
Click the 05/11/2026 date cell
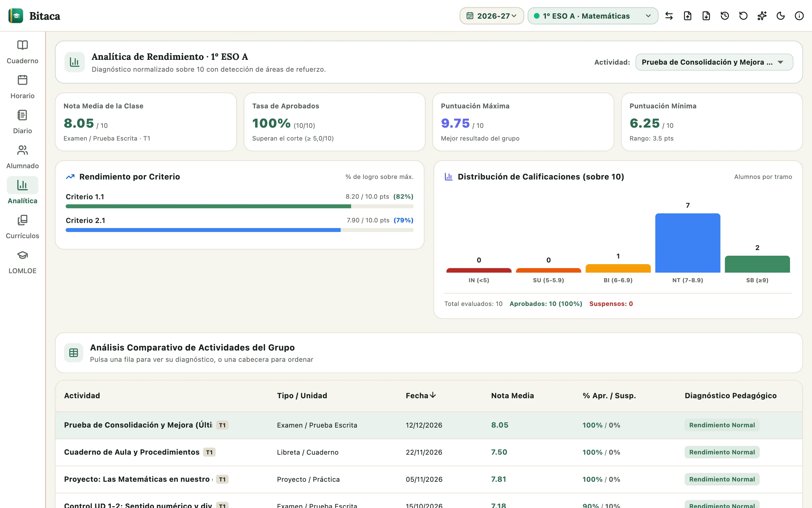[424, 479]
